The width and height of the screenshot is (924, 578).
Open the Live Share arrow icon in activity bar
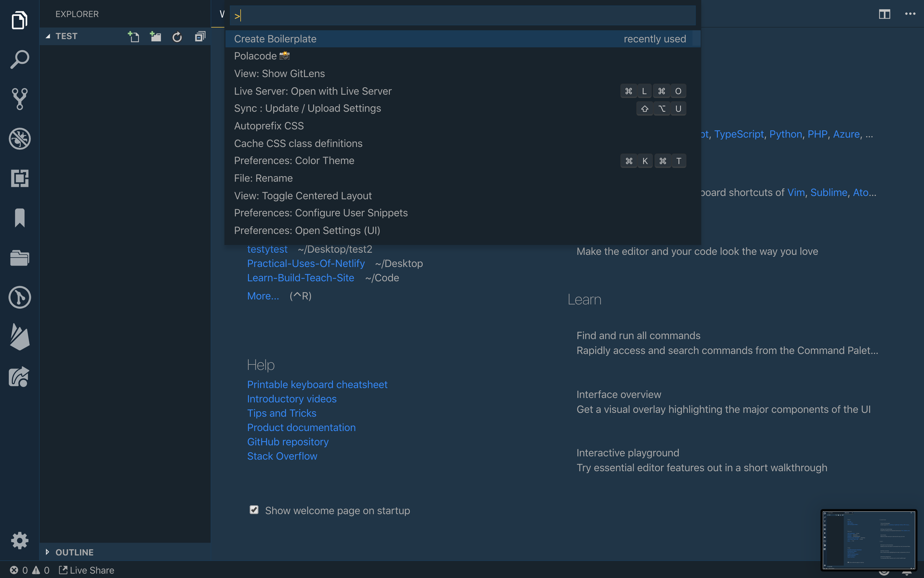click(20, 377)
